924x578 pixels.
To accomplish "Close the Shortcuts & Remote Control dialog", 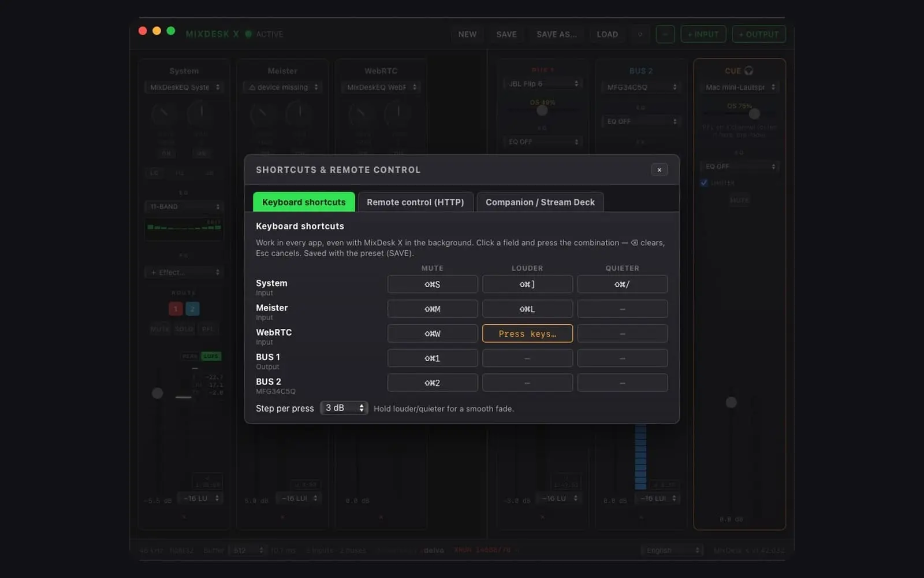I will pos(659,170).
